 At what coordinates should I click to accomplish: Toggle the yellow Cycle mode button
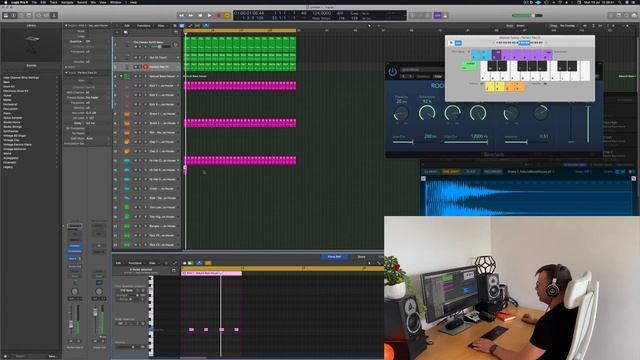click(x=227, y=16)
